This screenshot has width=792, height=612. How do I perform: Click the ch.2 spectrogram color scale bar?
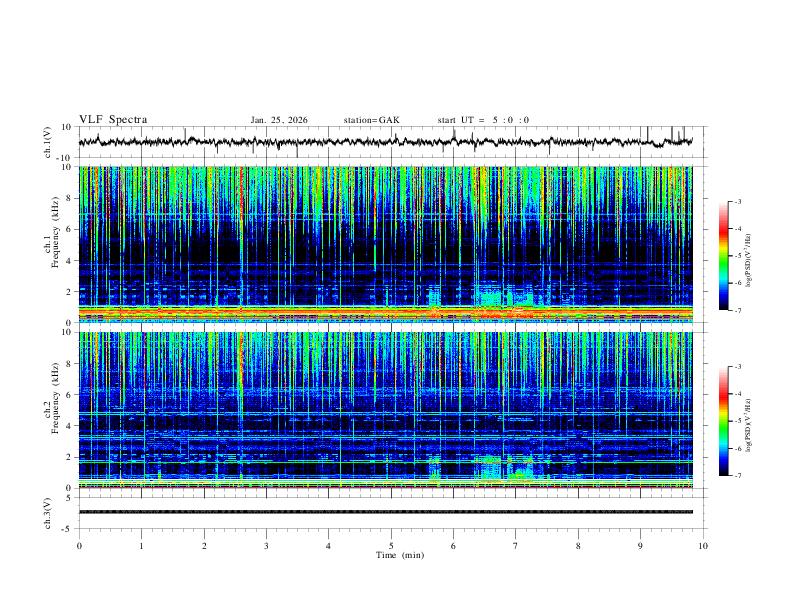tap(723, 421)
